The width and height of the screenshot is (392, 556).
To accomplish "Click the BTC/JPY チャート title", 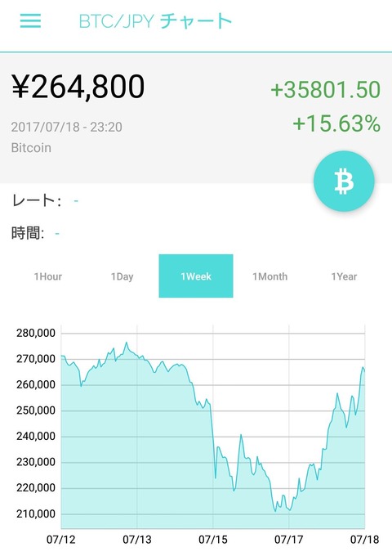I will [155, 21].
